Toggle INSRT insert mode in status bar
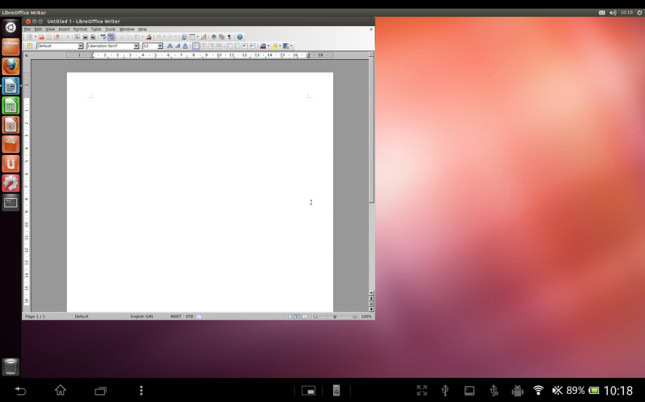 point(175,316)
